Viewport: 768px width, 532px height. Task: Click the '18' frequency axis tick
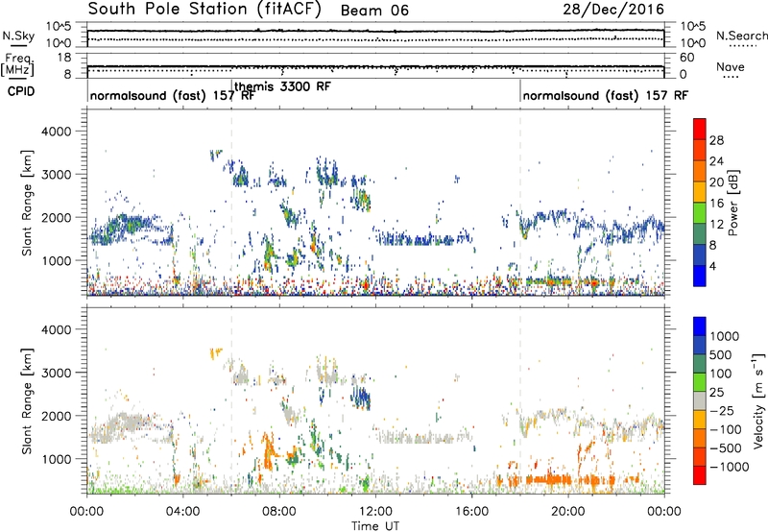click(64, 58)
